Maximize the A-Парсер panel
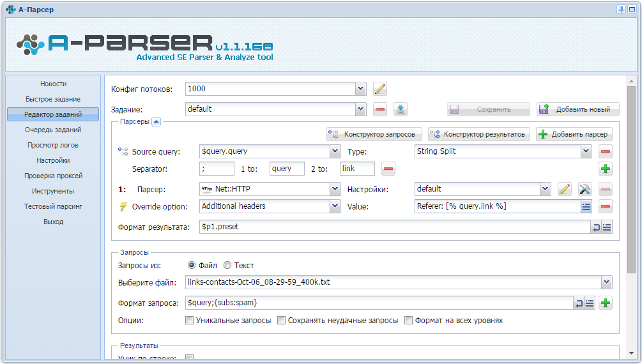This screenshot has width=642, height=364. click(x=632, y=10)
